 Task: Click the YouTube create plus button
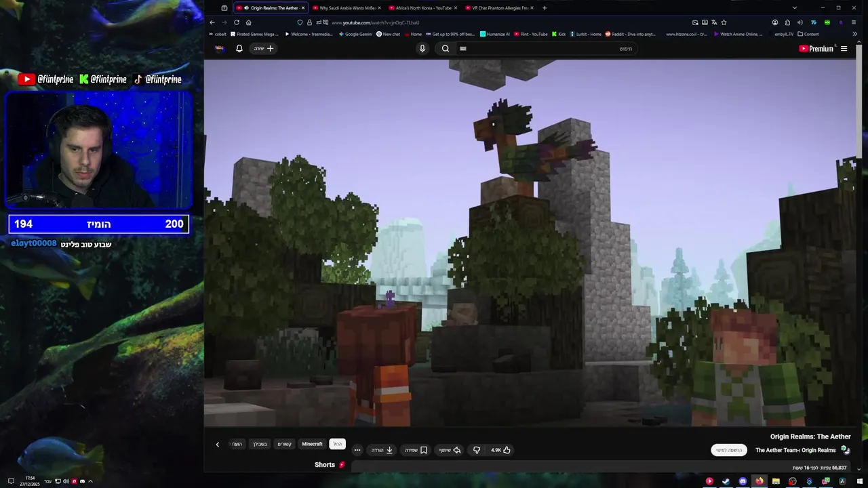pos(264,49)
